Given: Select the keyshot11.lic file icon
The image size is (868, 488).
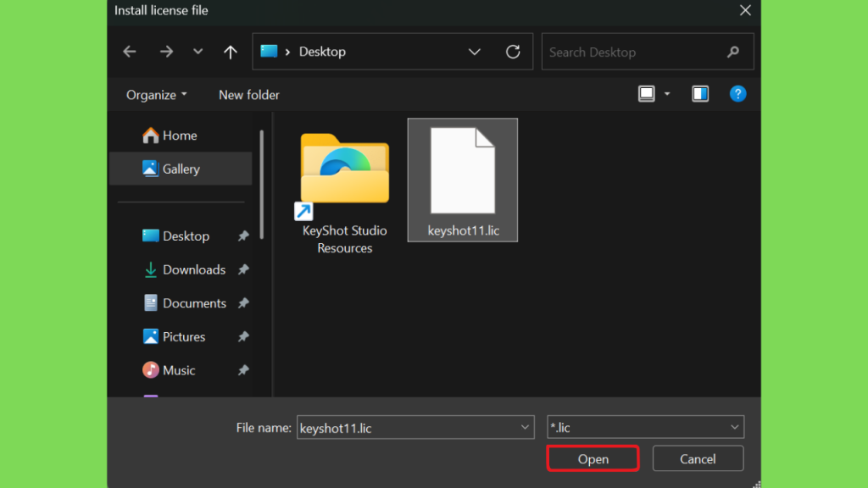Looking at the screenshot, I should tap(463, 170).
